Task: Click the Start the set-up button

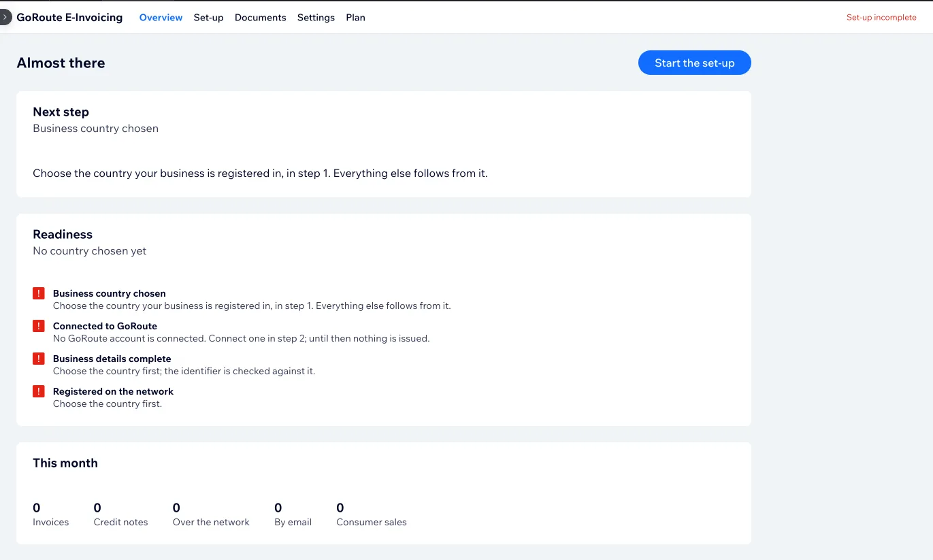Action: pyautogui.click(x=695, y=63)
